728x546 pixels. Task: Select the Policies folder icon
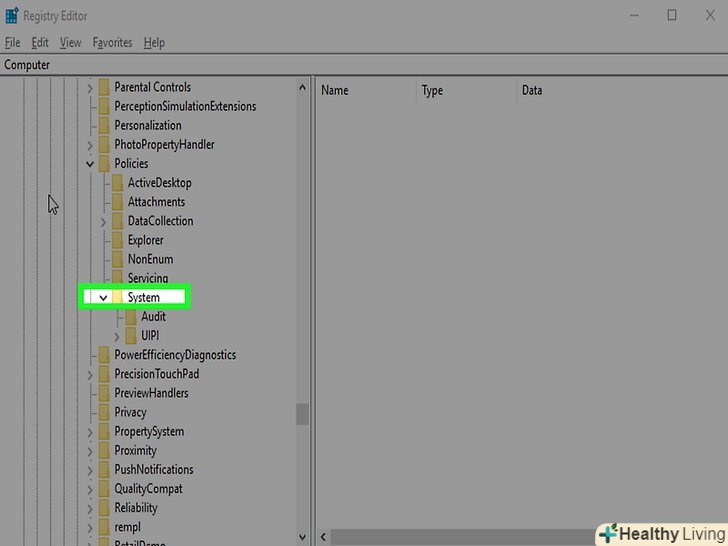point(104,163)
